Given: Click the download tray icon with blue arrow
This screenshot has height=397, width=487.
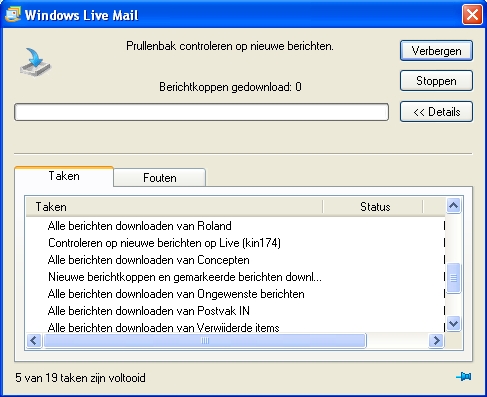Looking at the screenshot, I should click(35, 62).
